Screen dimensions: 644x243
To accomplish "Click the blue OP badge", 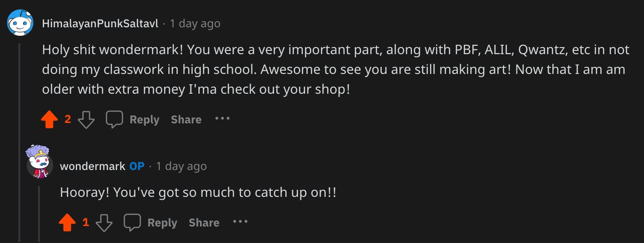I will pyautogui.click(x=137, y=166).
